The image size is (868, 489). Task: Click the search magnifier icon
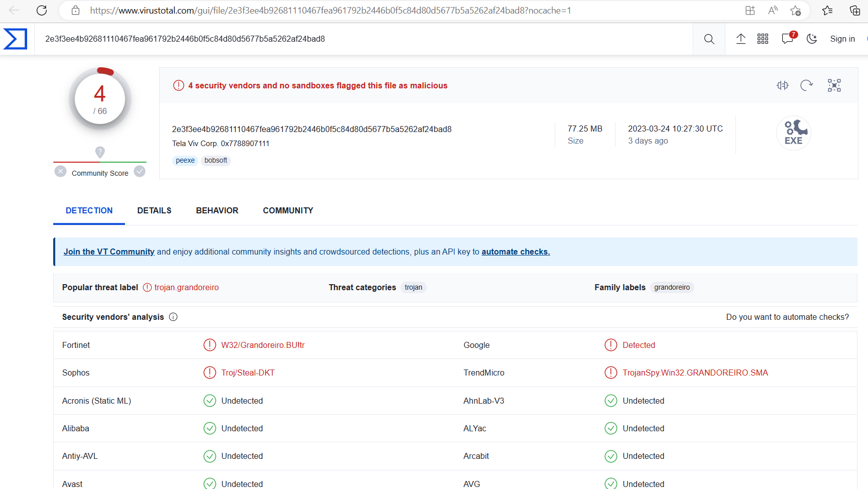[x=709, y=39]
